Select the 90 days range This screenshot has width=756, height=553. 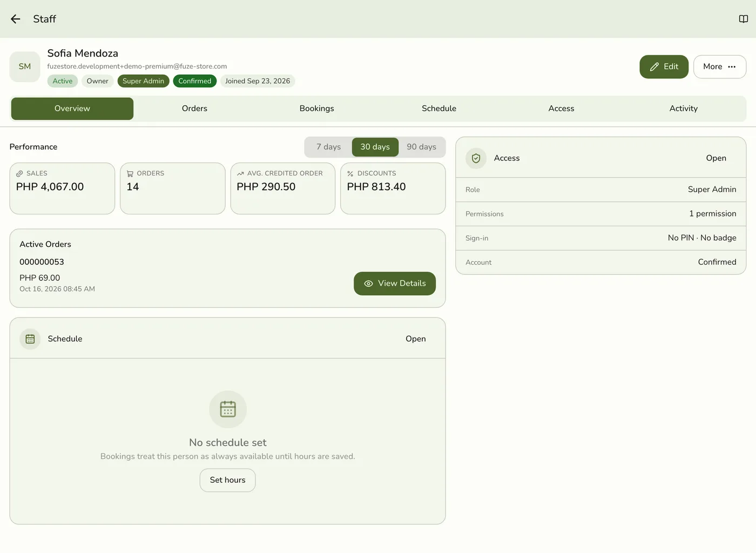(x=421, y=147)
